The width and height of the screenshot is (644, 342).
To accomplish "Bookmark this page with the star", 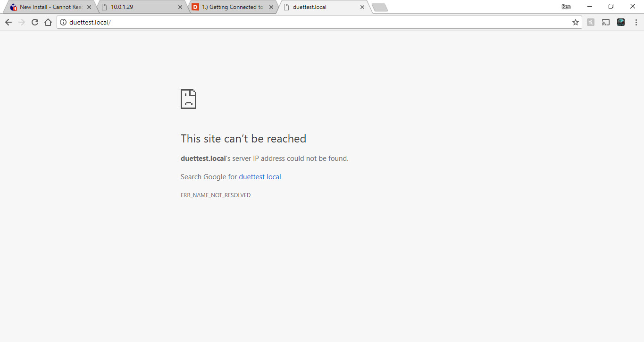I will pyautogui.click(x=575, y=22).
